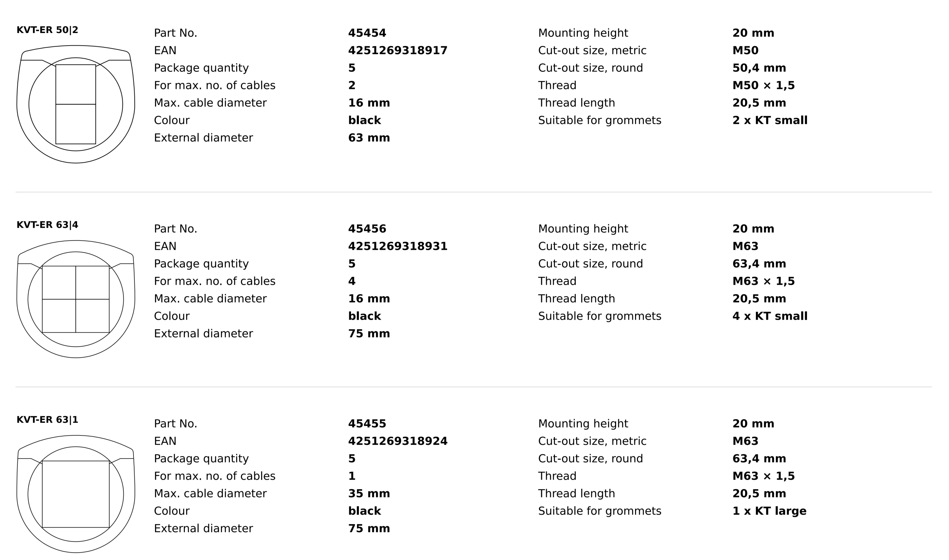Click the M50 × 1,5 thread value

763,85
